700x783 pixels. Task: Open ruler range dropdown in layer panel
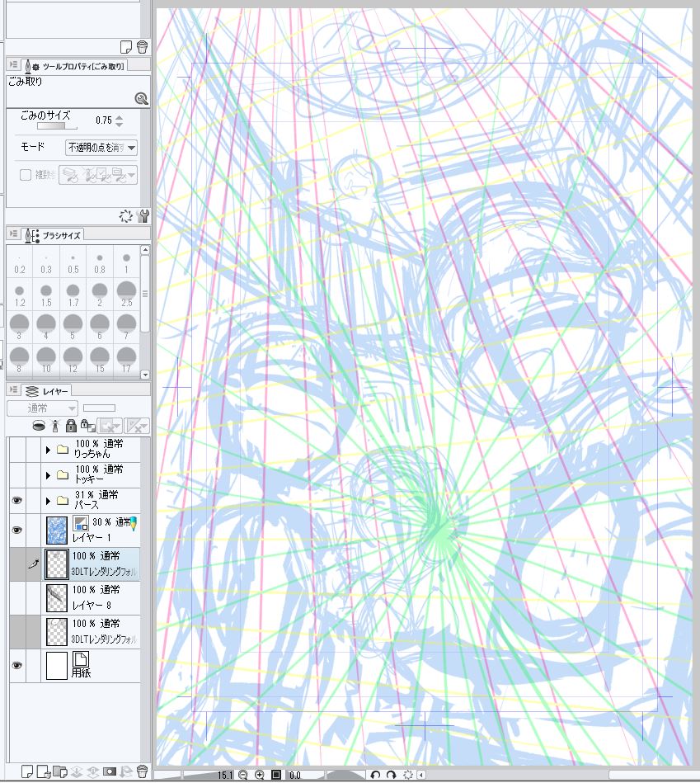point(136,426)
